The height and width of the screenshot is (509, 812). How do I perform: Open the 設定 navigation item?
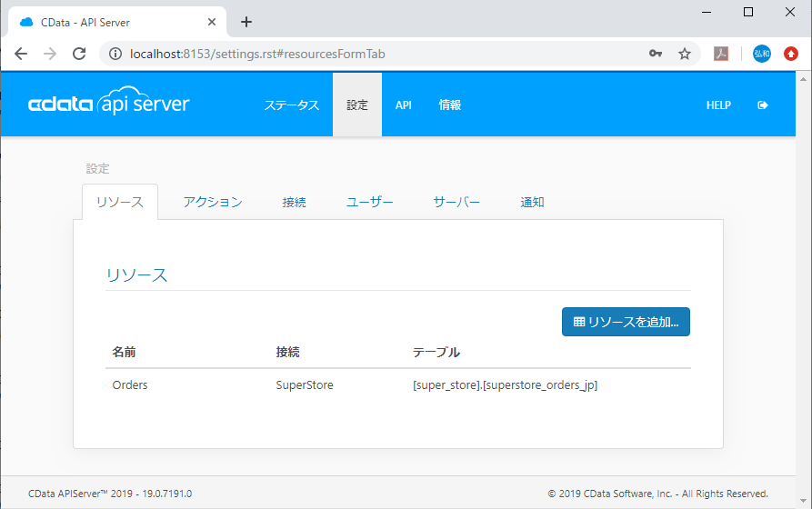[x=357, y=105]
